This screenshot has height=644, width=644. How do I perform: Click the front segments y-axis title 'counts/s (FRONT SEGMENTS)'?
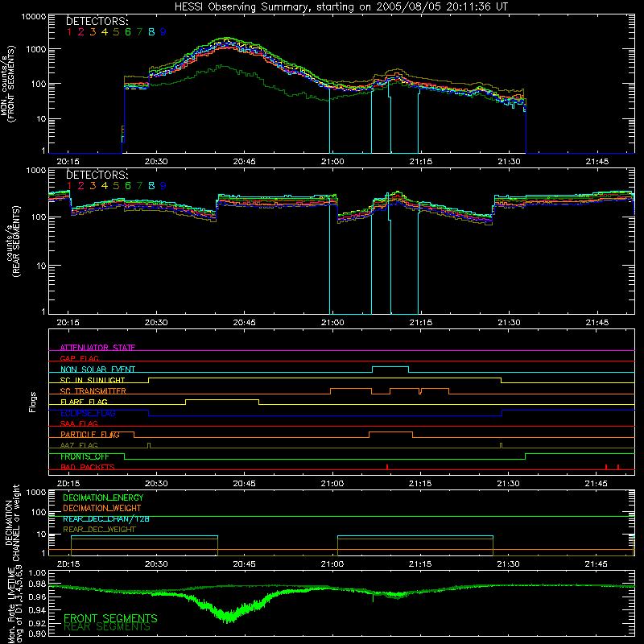[x=8, y=85]
